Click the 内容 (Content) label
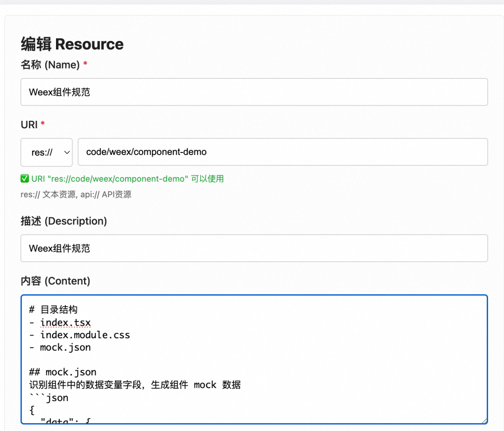 coord(55,281)
